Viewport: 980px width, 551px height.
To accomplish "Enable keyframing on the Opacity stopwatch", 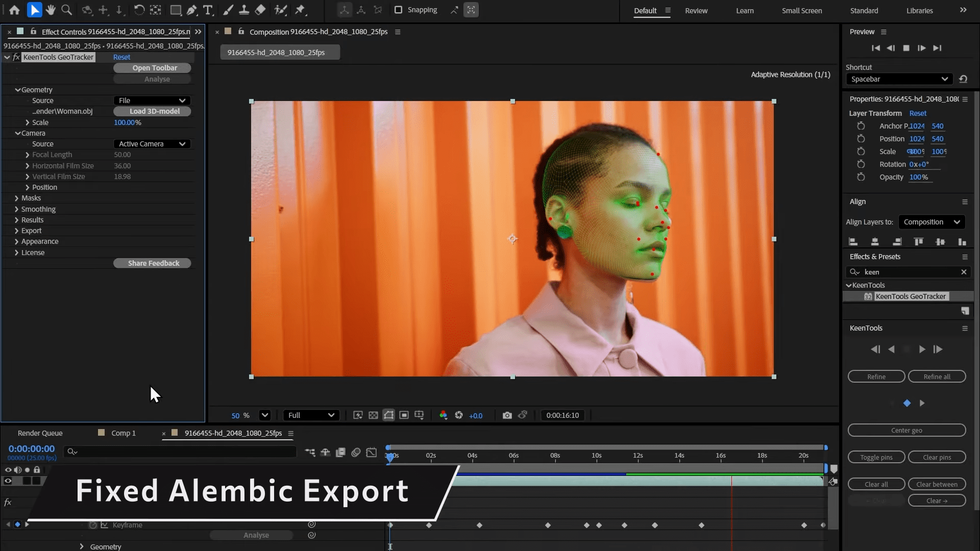I will [x=861, y=177].
